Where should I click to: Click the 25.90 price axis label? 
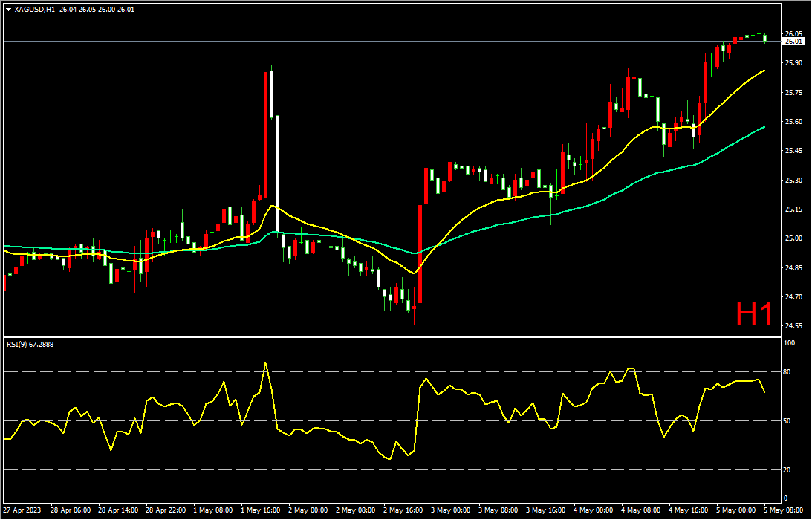(x=793, y=63)
